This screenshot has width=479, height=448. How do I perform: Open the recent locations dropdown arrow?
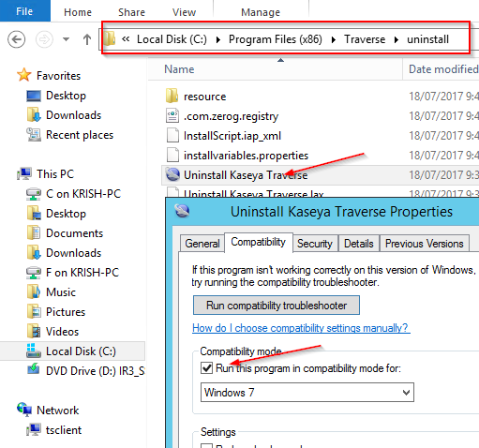pyautogui.click(x=66, y=39)
